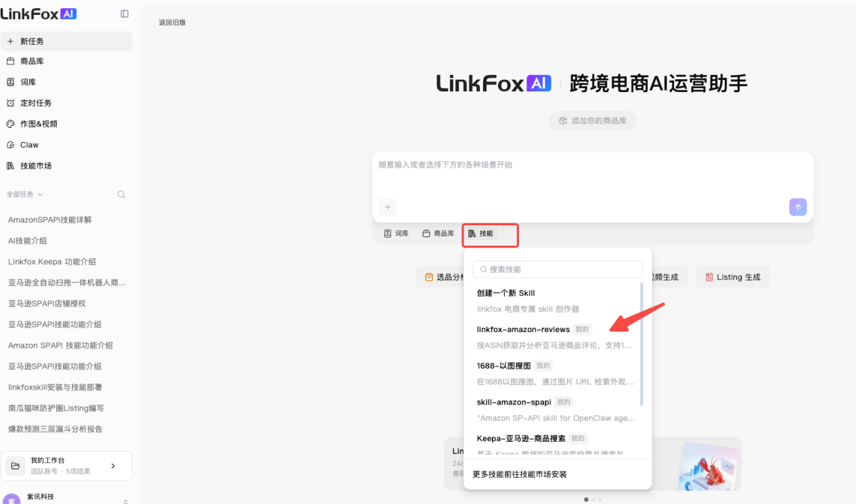This screenshot has height=504, width=856.
Task: Click the plus attachment button in prompt box
Action: tap(388, 207)
